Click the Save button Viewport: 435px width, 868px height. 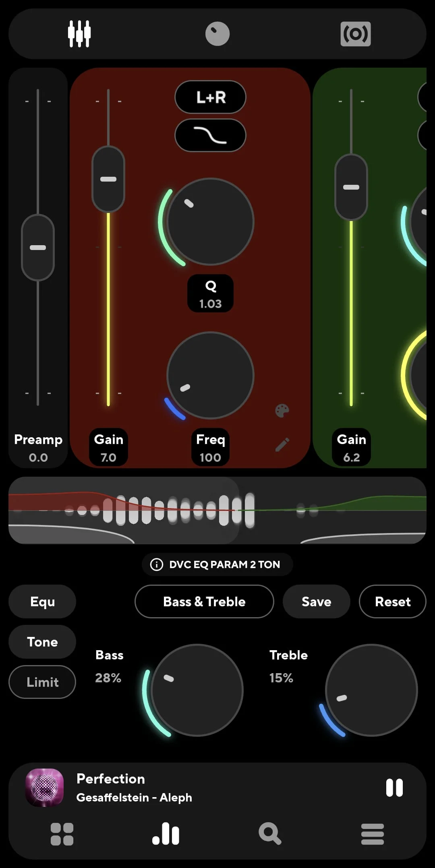pyautogui.click(x=316, y=601)
